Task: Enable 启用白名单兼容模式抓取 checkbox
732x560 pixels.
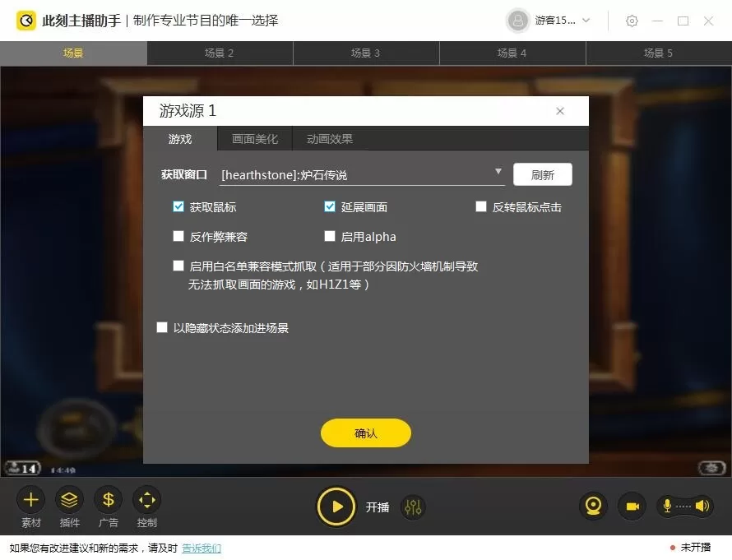Action: pos(178,266)
